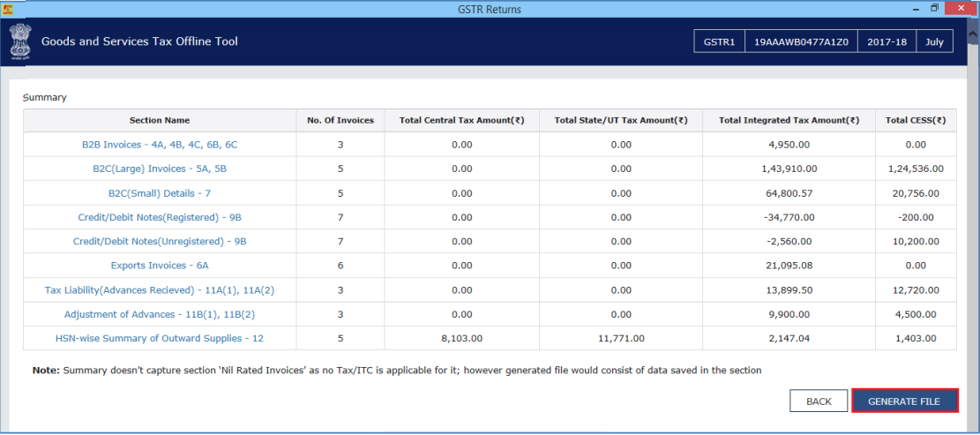The height and width of the screenshot is (435, 980).
Task: Click central tax value 8,103.00
Action: coord(462,338)
